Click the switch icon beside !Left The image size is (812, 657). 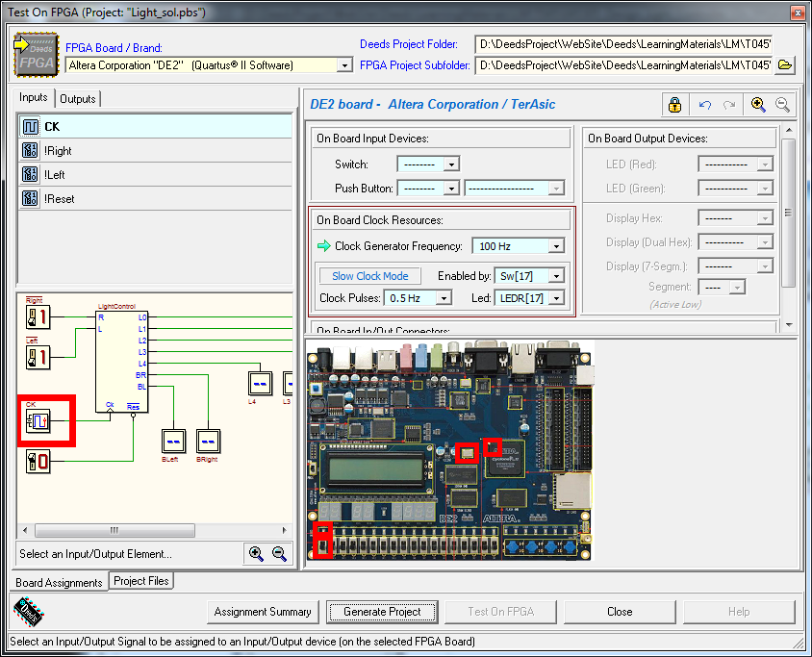click(x=30, y=174)
